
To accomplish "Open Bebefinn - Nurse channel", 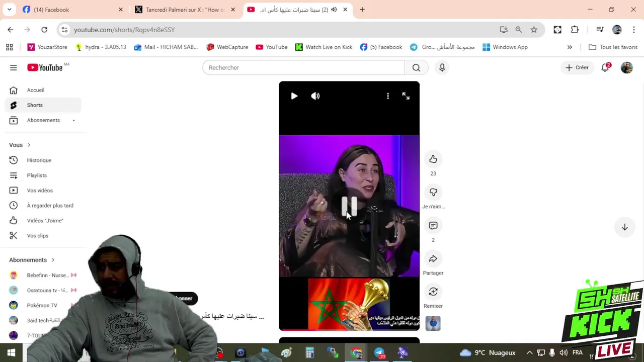I will 43,275.
